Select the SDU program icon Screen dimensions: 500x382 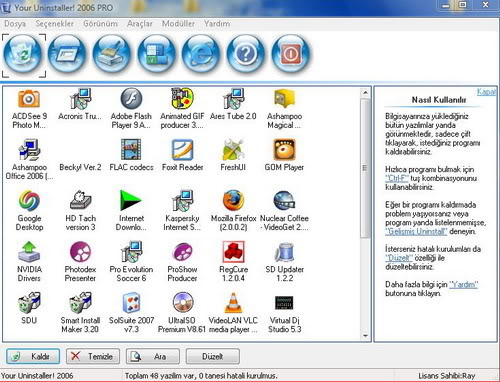tap(29, 303)
